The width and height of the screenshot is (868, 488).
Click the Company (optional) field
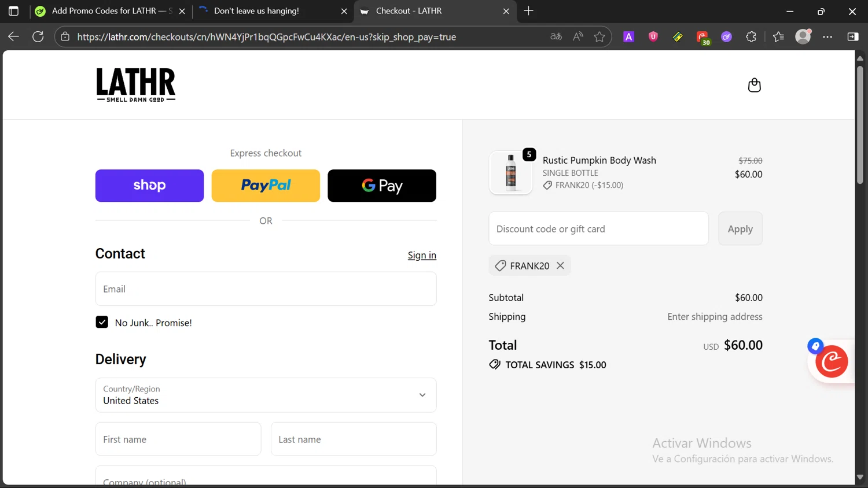pos(266,475)
